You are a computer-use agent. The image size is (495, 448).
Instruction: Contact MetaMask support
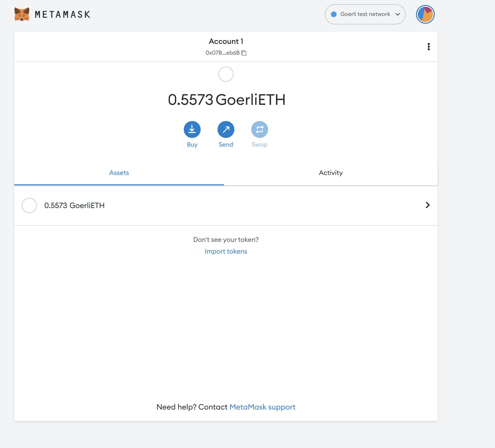point(262,407)
